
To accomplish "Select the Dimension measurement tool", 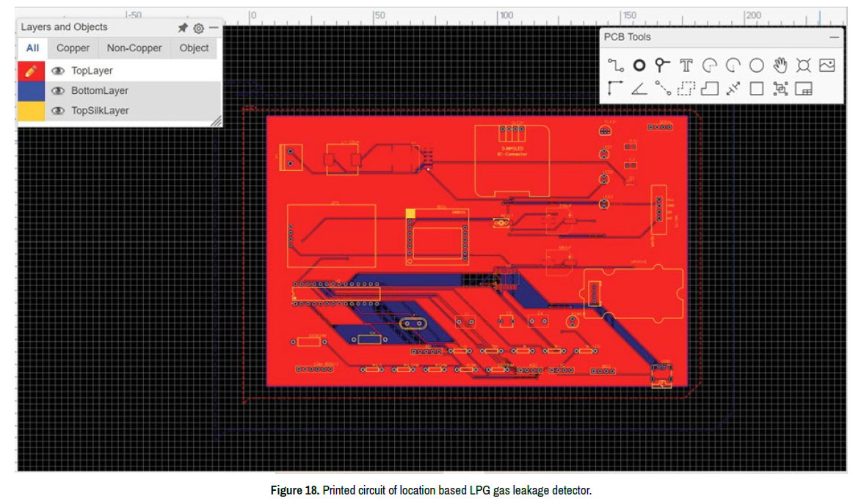I will (733, 89).
